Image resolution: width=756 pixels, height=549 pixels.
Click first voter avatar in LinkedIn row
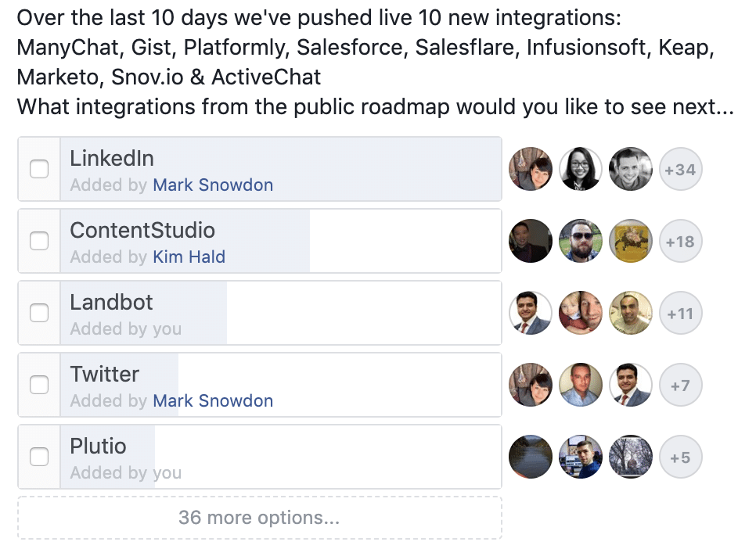(x=531, y=169)
